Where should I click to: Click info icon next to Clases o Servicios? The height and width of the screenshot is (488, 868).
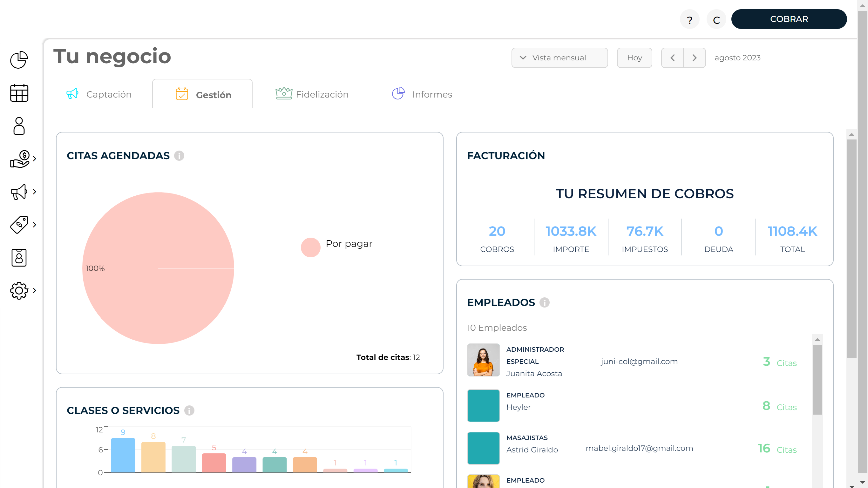coord(189,410)
